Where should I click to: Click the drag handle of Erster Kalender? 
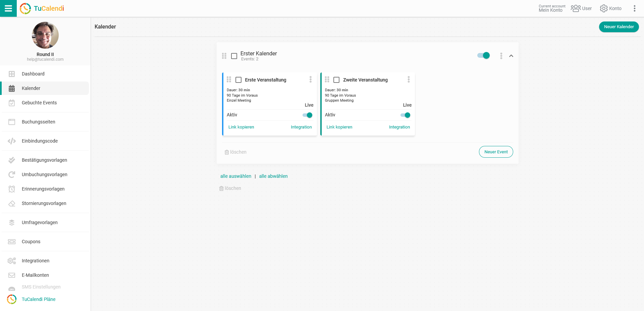pos(224,56)
